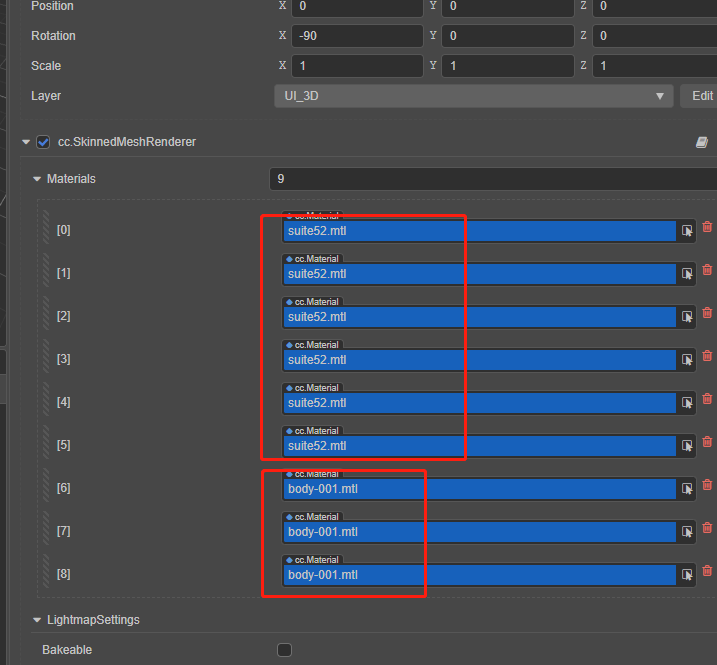Locate asset for material slot [6]

[x=687, y=489]
